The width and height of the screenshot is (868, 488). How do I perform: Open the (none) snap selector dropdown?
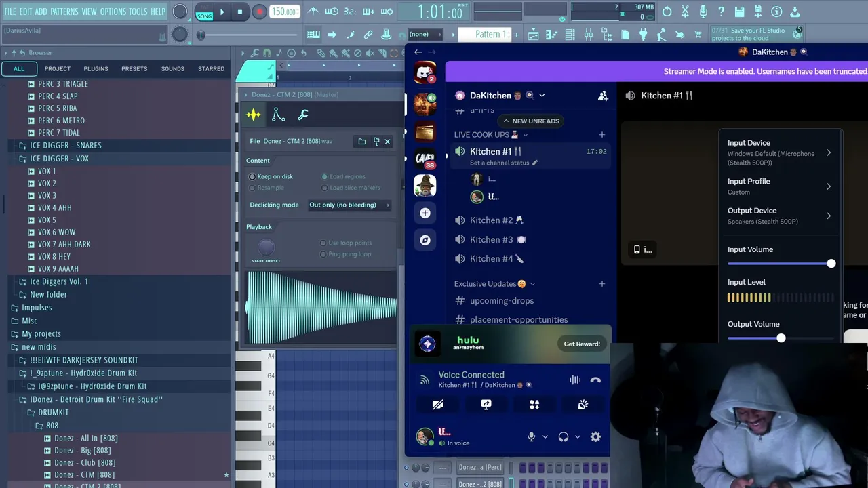(425, 34)
